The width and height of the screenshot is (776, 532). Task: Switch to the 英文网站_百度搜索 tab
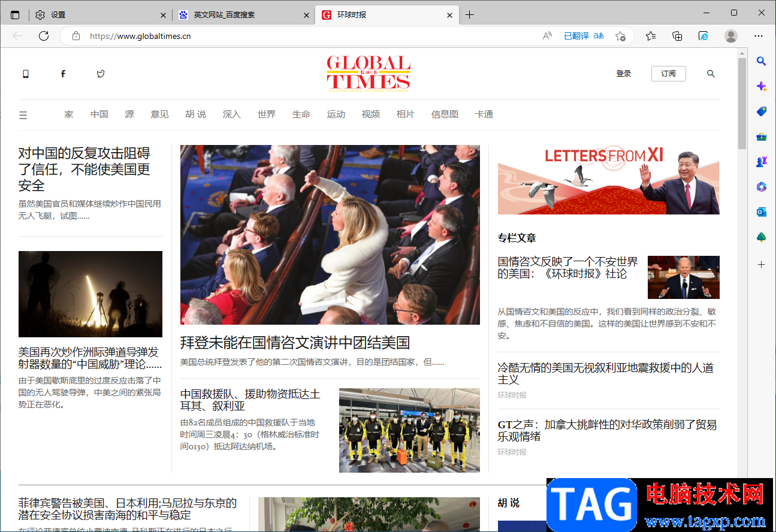244,15
